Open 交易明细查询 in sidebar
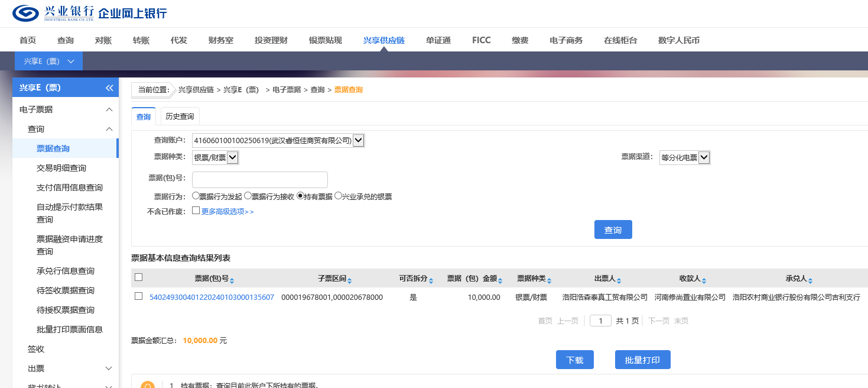This screenshot has height=388, width=868. (x=61, y=168)
